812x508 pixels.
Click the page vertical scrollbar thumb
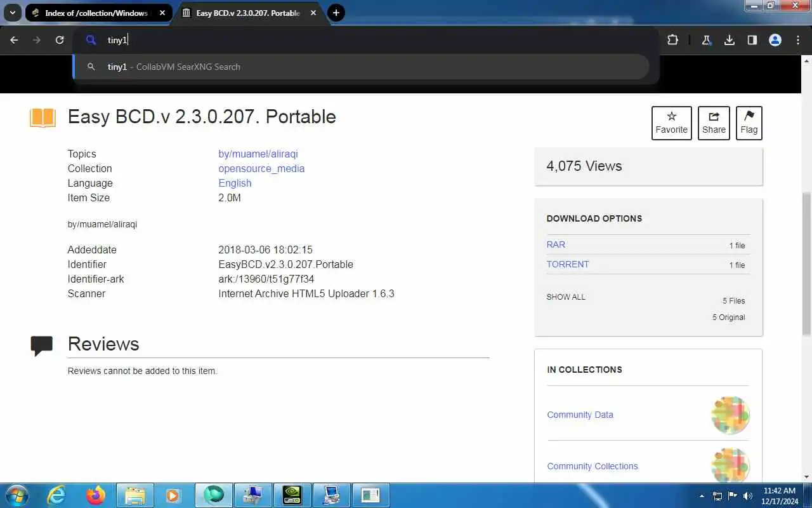tap(807, 265)
